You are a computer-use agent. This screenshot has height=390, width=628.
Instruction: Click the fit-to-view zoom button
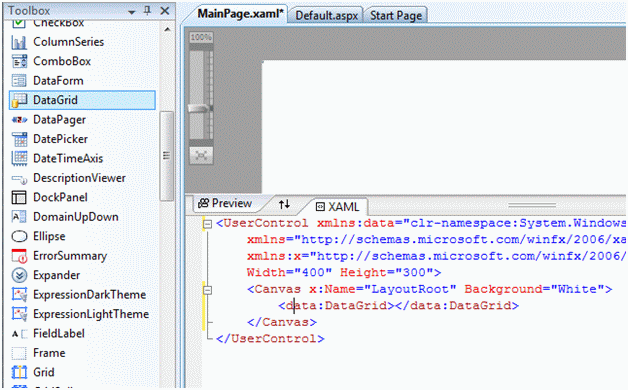click(x=201, y=155)
